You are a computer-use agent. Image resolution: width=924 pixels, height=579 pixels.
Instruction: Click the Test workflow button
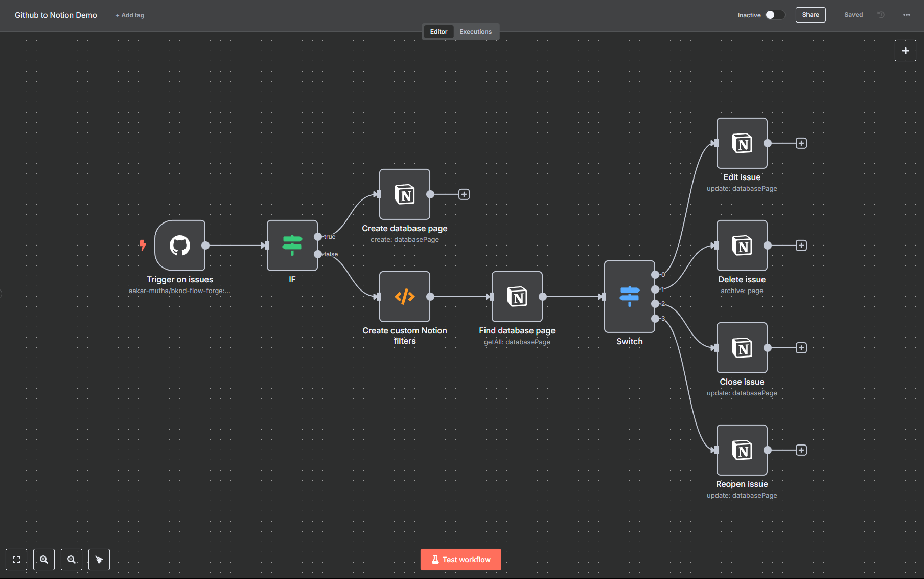click(460, 559)
